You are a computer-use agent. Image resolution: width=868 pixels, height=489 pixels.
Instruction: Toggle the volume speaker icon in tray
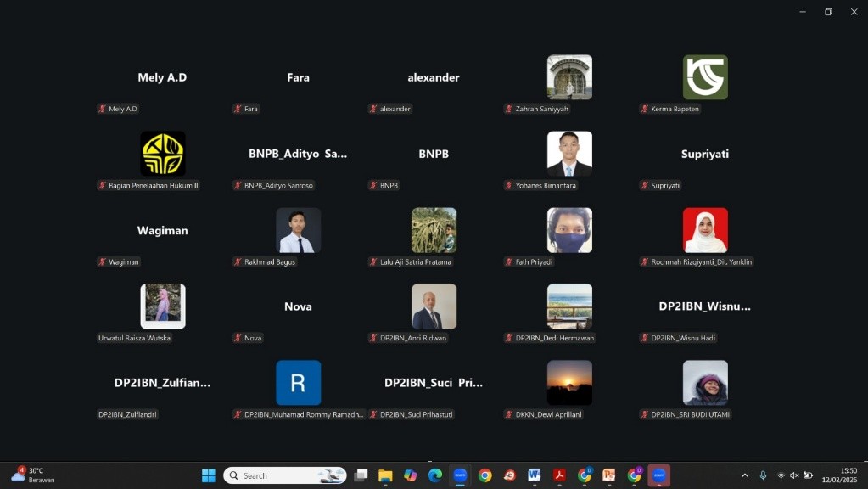coord(794,475)
